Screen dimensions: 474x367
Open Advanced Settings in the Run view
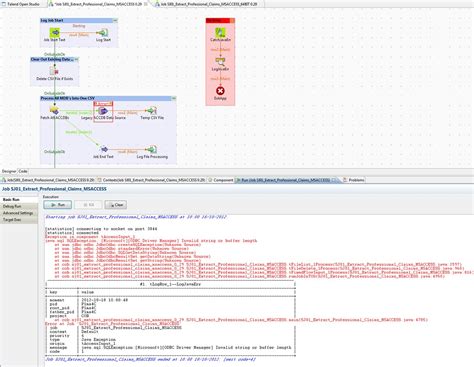coord(19,213)
